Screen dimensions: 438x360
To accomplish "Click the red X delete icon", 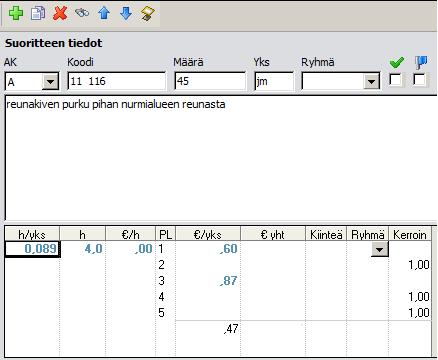I will click(60, 14).
